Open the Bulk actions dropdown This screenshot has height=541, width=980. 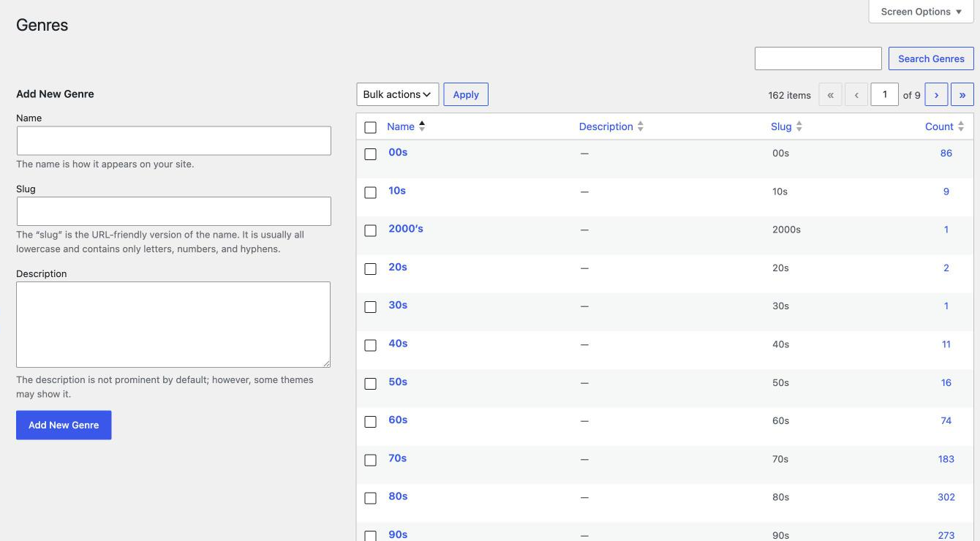tap(398, 94)
